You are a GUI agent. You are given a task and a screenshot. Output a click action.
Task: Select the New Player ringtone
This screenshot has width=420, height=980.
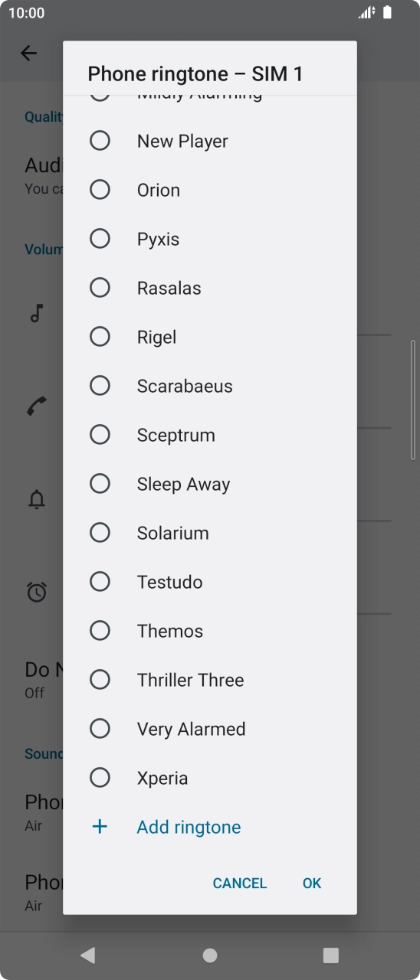tap(209, 141)
